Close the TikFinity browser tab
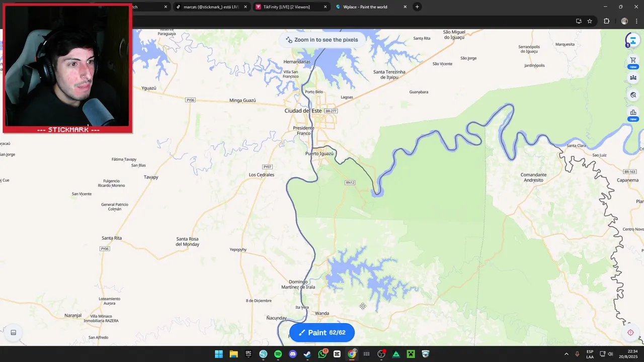Image resolution: width=644 pixels, height=362 pixels. coord(325,7)
